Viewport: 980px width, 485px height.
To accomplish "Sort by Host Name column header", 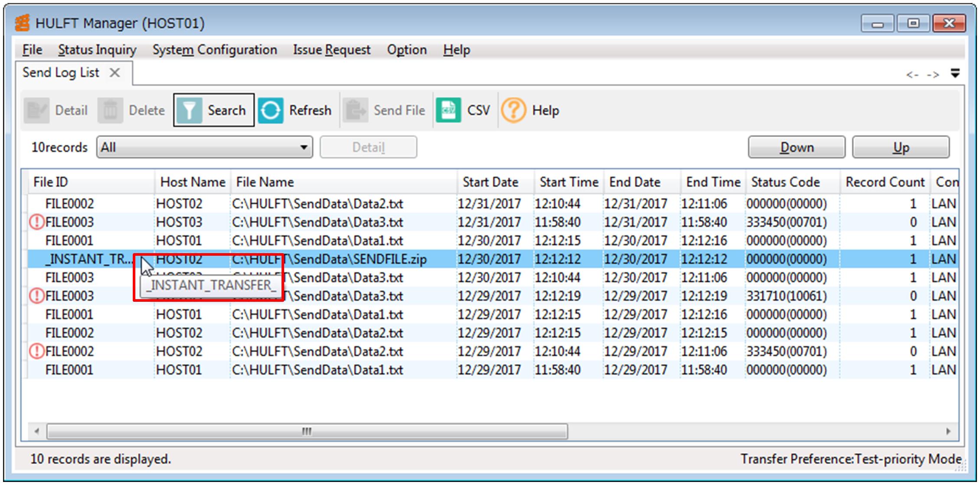I will [x=193, y=182].
